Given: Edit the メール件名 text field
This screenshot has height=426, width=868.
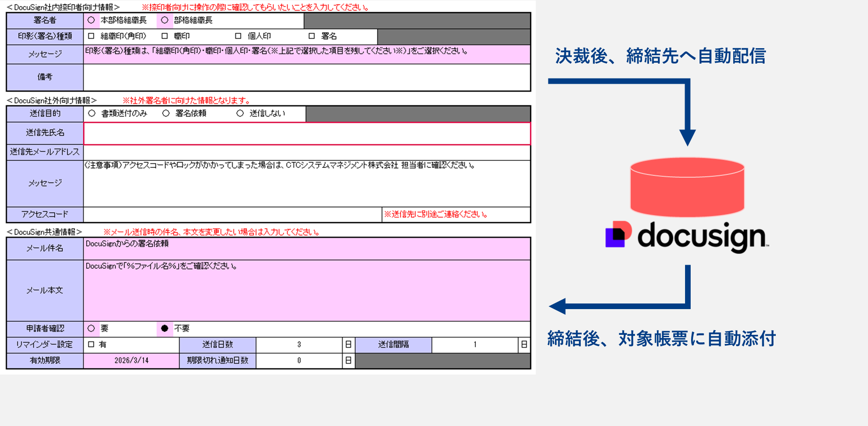Looking at the screenshot, I should pyautogui.click(x=306, y=249).
